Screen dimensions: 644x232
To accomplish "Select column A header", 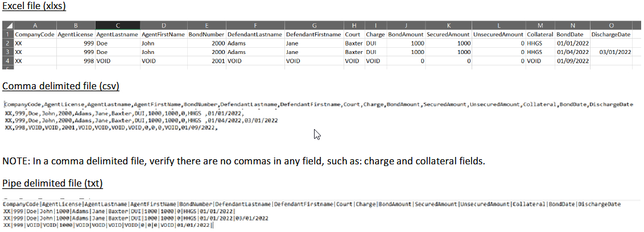I will click(x=35, y=26).
